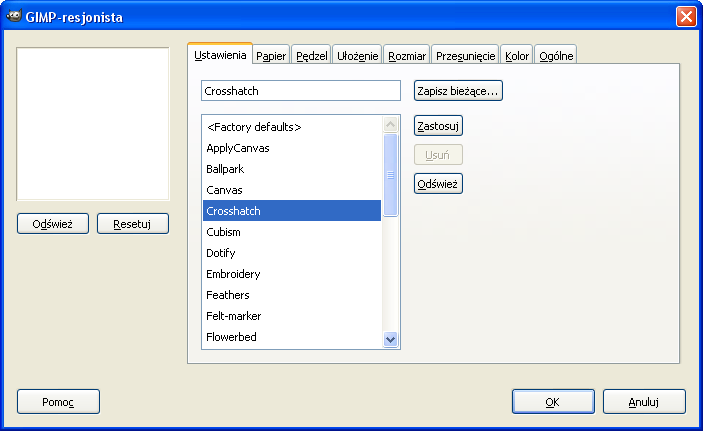Click the Zastosuj button
This screenshot has width=703, height=431.
point(438,126)
